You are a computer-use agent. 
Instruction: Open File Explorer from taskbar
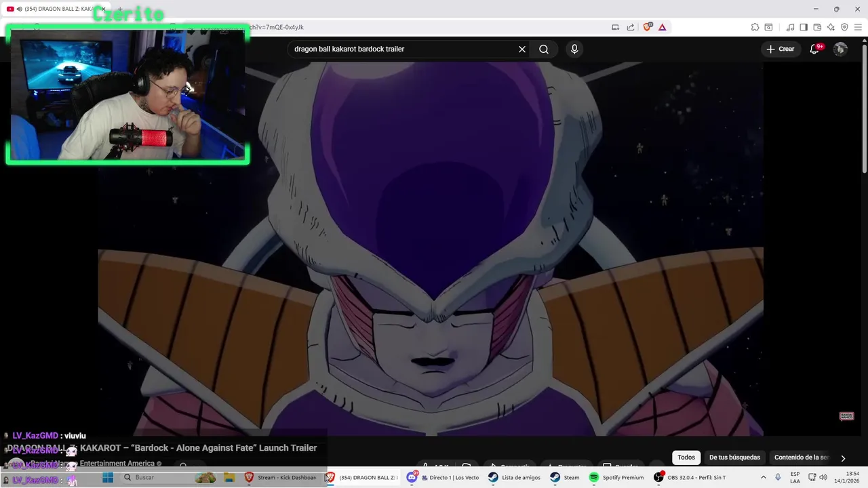(x=229, y=477)
